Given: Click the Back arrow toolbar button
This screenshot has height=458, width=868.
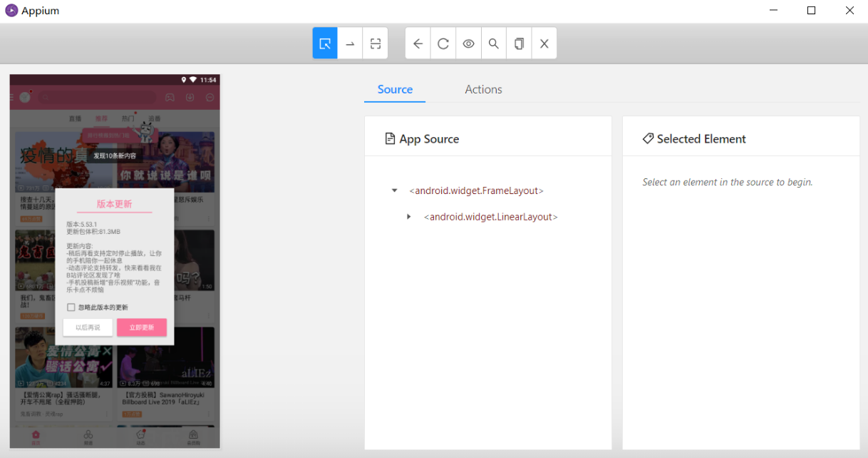Looking at the screenshot, I should [418, 44].
